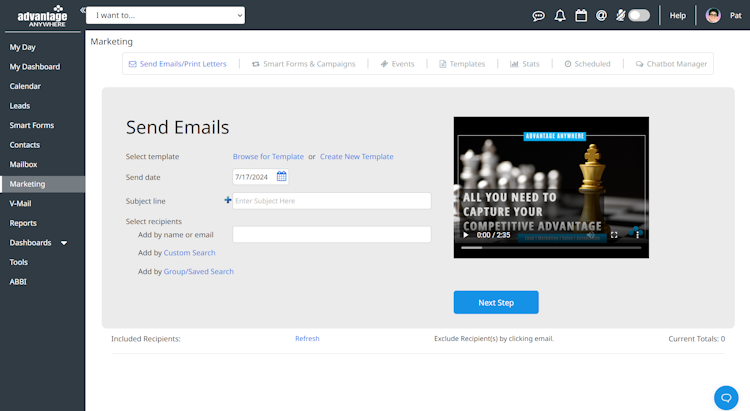Click Refresh link for recipients

pos(307,338)
